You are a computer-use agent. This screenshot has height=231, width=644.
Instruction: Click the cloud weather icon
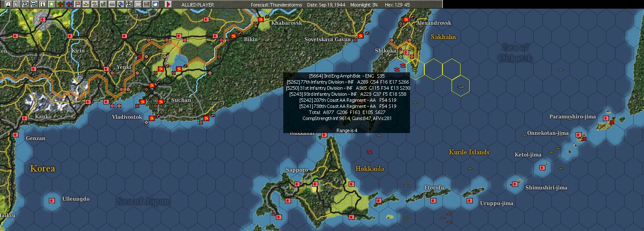[155, 4]
